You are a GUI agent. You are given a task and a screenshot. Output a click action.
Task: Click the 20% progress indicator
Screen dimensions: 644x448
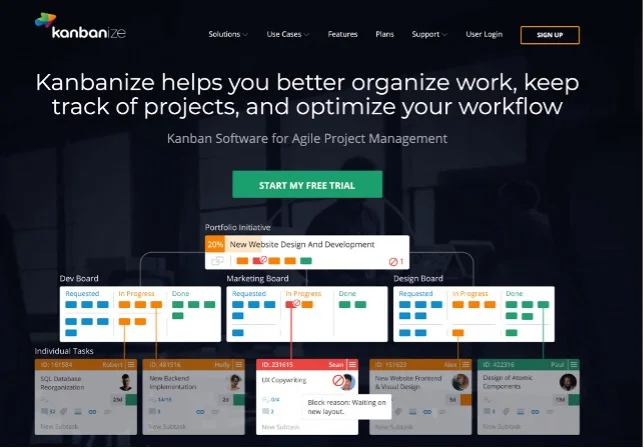coord(215,244)
